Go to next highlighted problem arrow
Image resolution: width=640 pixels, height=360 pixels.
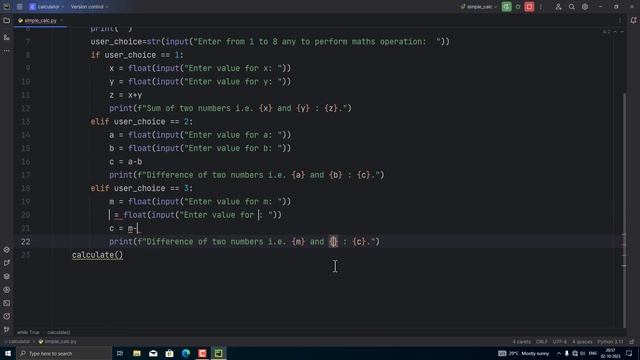click(x=622, y=32)
